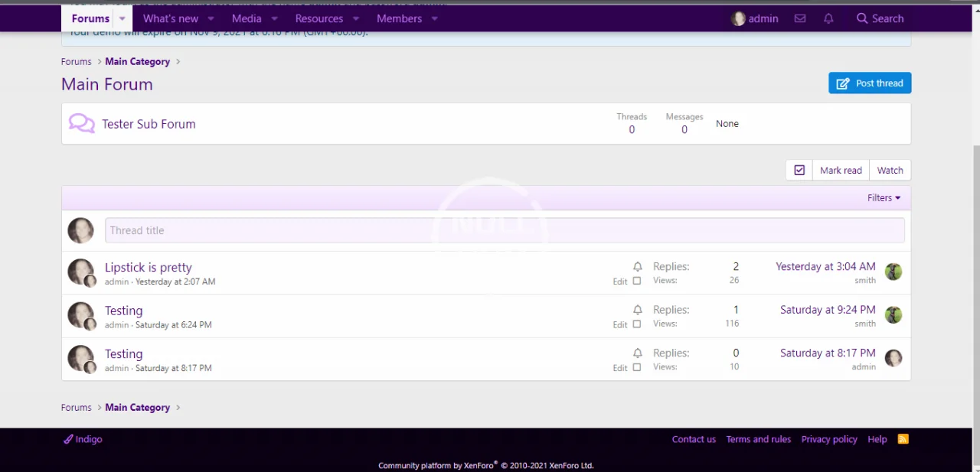Open the Members menu dropdown arrow
Screen dimensions: 980x472
(x=435, y=18)
